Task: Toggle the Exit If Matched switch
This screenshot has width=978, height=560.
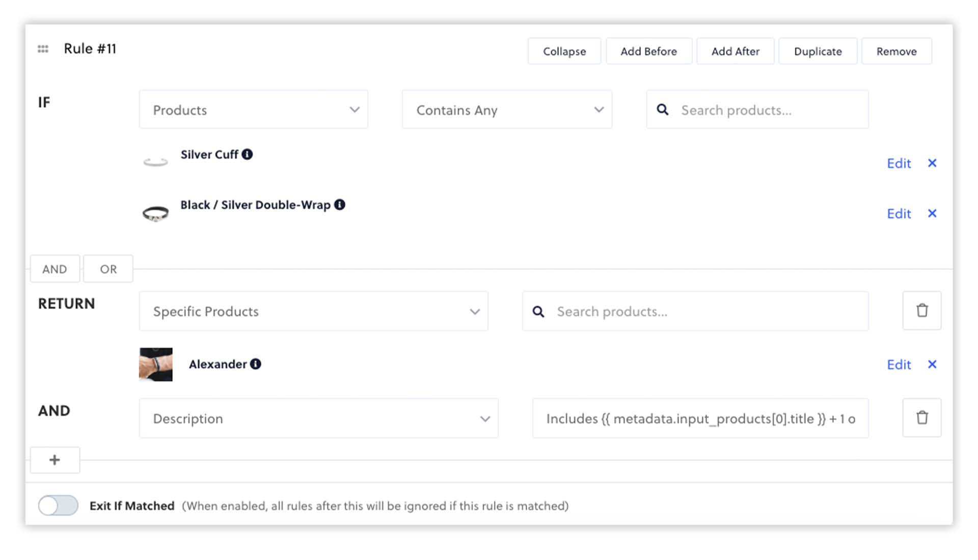Action: pos(59,505)
